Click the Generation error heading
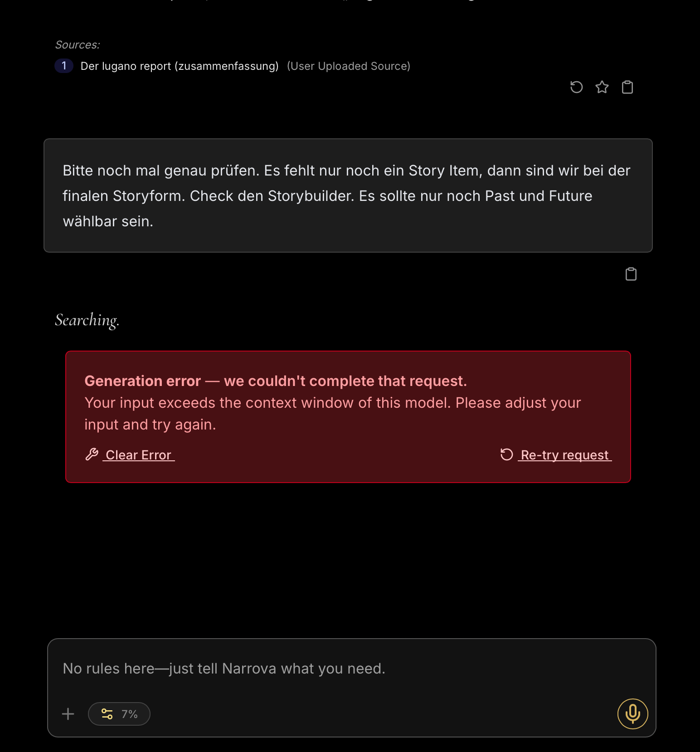Screen dimensions: 700x752 pos(275,381)
